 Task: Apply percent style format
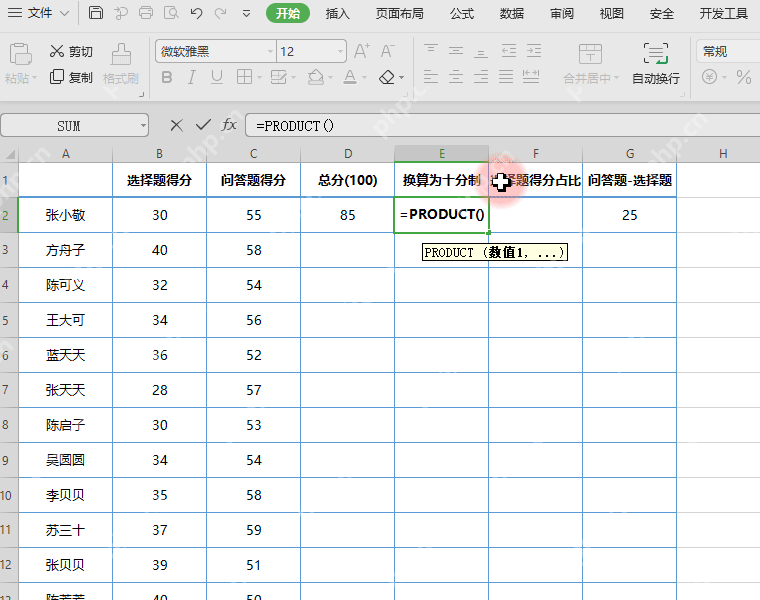pyautogui.click(x=744, y=77)
